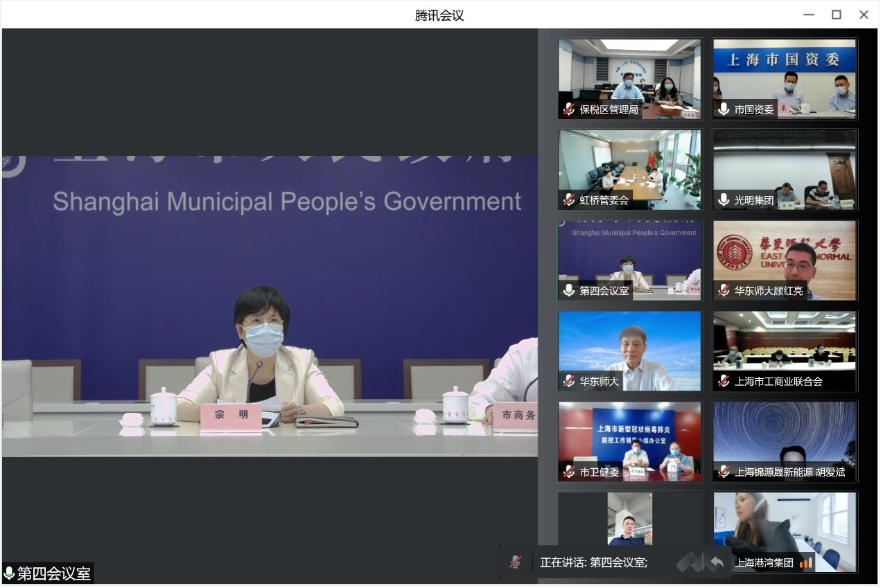Click the green mic icon in main video's 第四会议室 label
Image resolution: width=883 pixels, height=588 pixels.
[10, 573]
